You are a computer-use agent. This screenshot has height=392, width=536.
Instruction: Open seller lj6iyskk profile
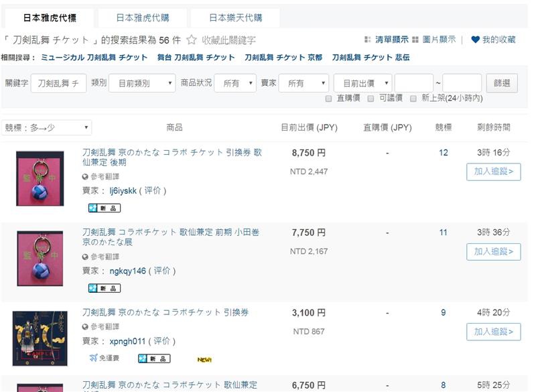point(123,191)
